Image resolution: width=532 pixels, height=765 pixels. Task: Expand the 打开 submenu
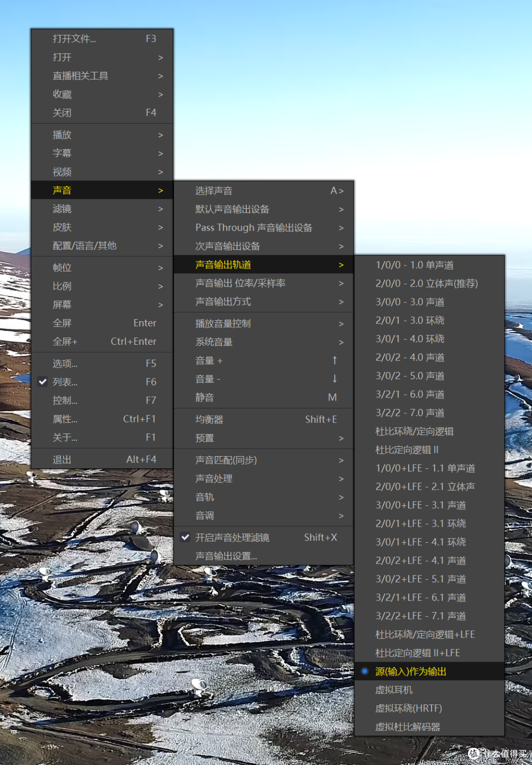[102, 58]
